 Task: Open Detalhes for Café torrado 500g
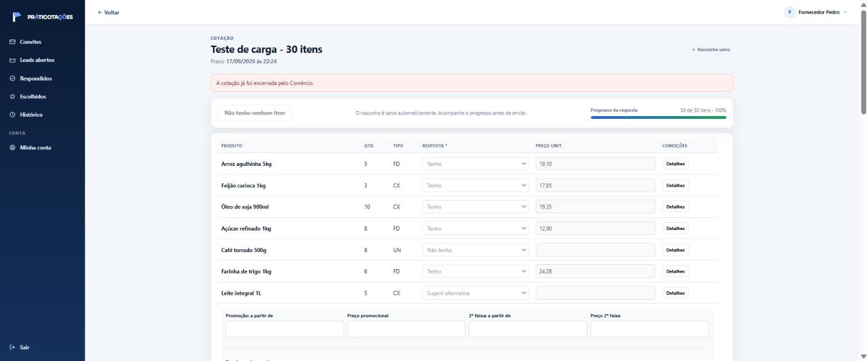(675, 250)
